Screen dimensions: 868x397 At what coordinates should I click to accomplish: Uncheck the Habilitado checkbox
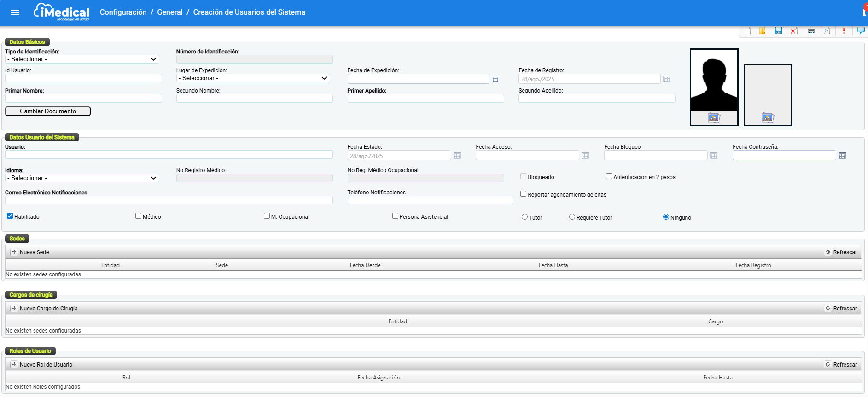point(10,216)
